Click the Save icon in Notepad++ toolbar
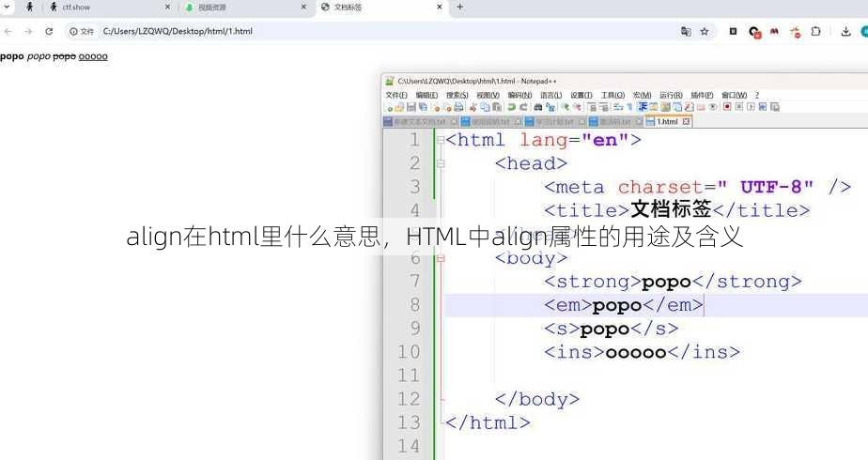The height and width of the screenshot is (460, 868). click(411, 107)
